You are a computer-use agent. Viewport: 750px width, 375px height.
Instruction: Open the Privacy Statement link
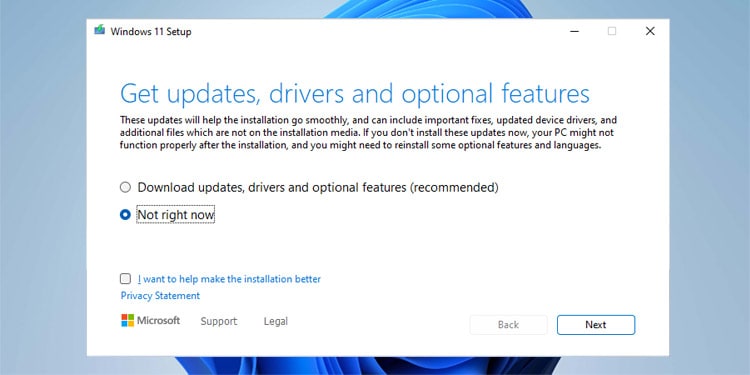tap(160, 296)
